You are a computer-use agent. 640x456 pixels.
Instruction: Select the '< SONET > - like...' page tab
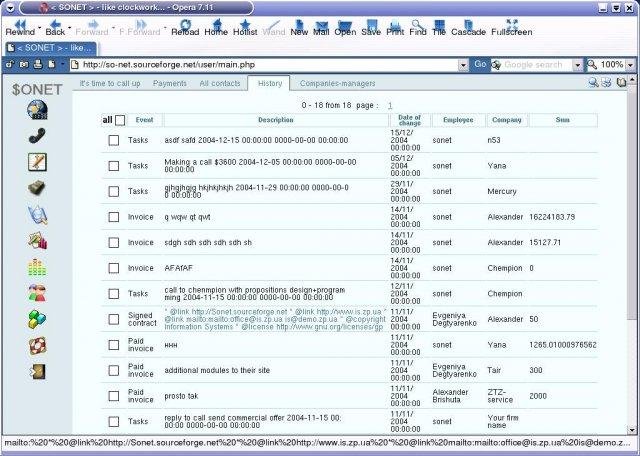click(x=51, y=48)
